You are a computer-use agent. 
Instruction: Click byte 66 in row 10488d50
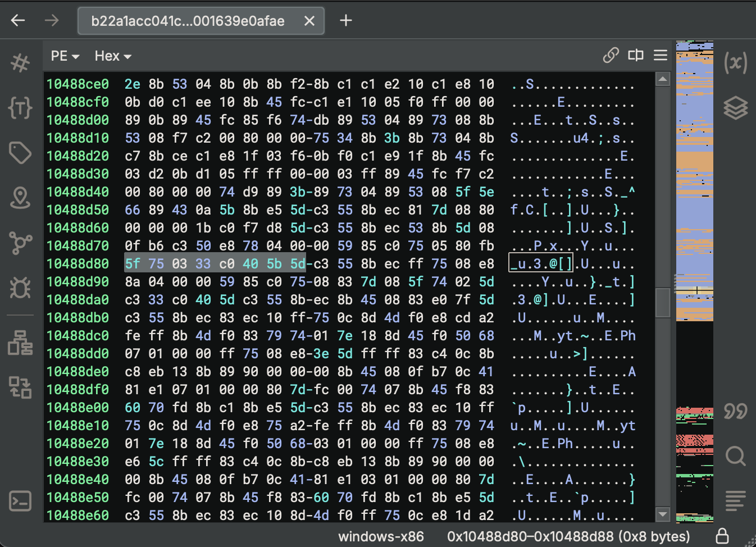[x=133, y=210]
